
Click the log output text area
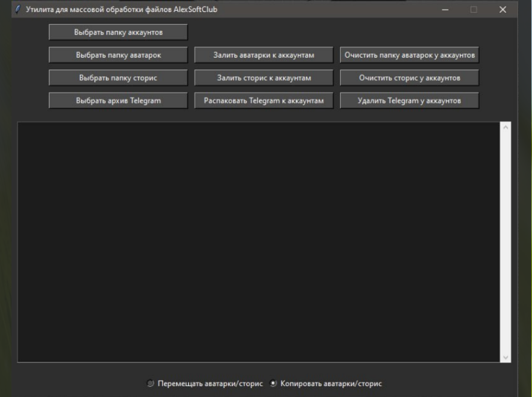click(x=258, y=242)
